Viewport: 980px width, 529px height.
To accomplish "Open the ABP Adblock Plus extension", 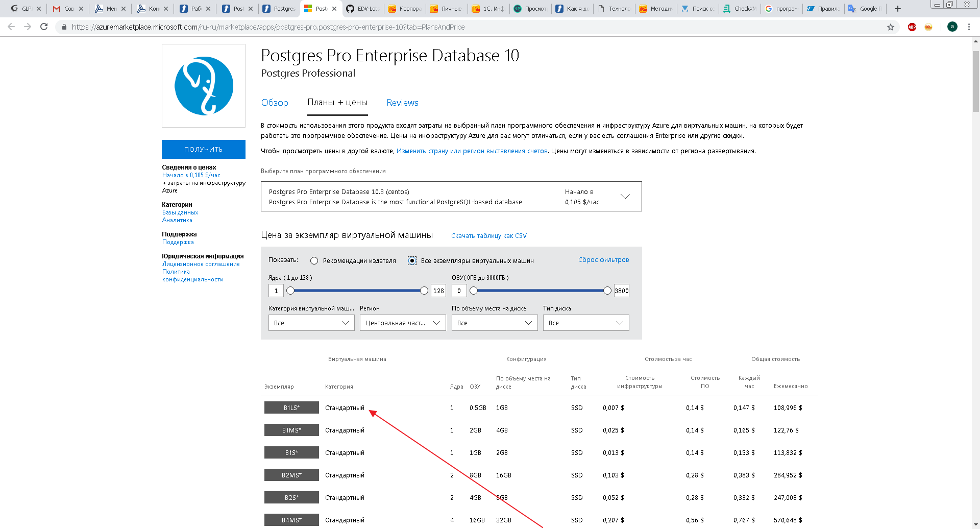I will pos(912,27).
